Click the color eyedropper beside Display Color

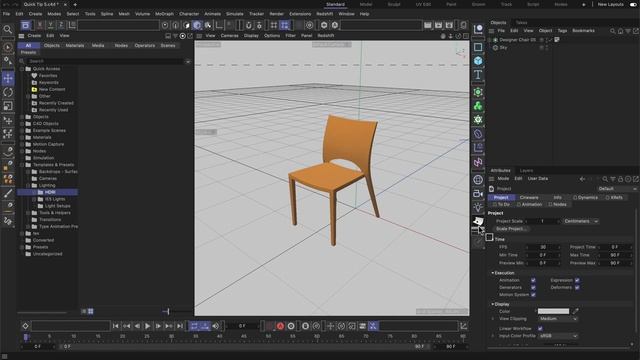point(576,311)
